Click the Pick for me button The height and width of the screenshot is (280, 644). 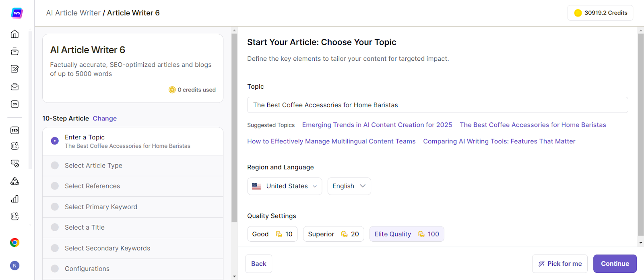click(559, 264)
